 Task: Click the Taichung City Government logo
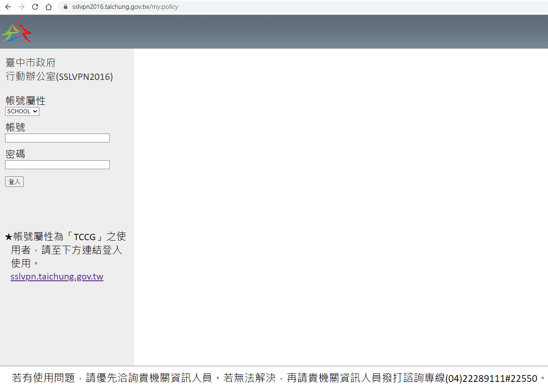[17, 32]
